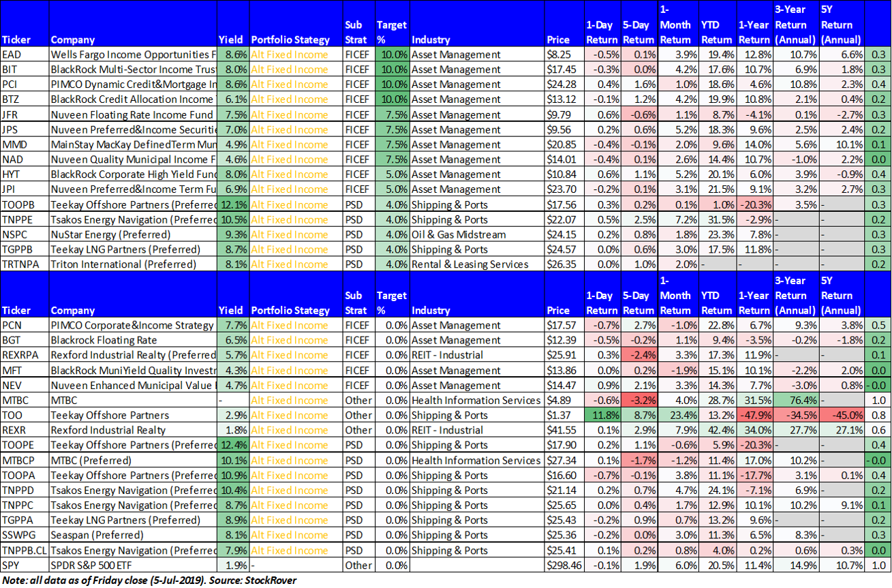Select ticker TNPPB.CL
Screen dimensions: 892x588
(x=25, y=550)
